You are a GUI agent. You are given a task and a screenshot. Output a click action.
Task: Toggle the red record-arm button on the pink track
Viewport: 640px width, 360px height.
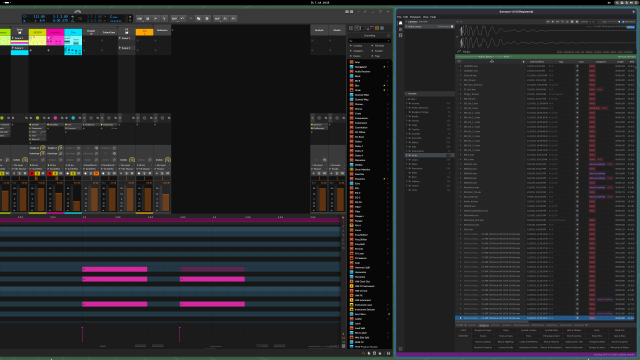[50, 173]
